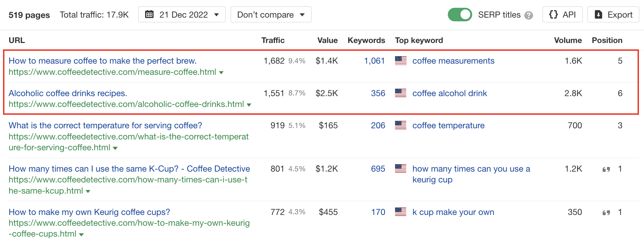The width and height of the screenshot is (644, 242).
Task: Open the 1,061 keywords count link
Action: click(x=374, y=61)
